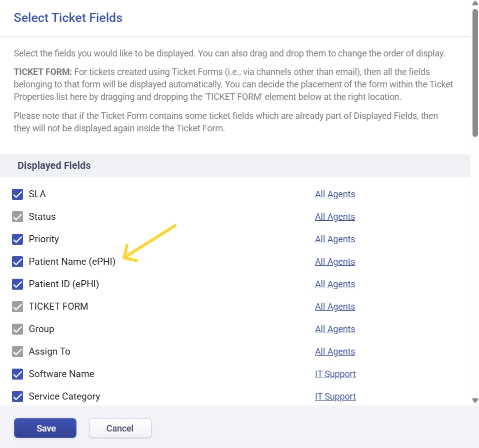Select the Service Category label
This screenshot has height=448, width=479.
tap(64, 397)
